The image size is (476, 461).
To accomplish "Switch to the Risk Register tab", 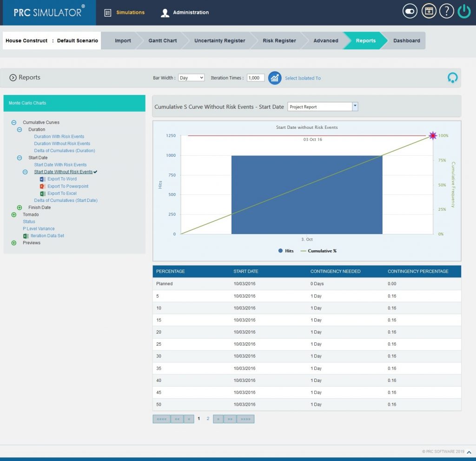I will point(279,40).
